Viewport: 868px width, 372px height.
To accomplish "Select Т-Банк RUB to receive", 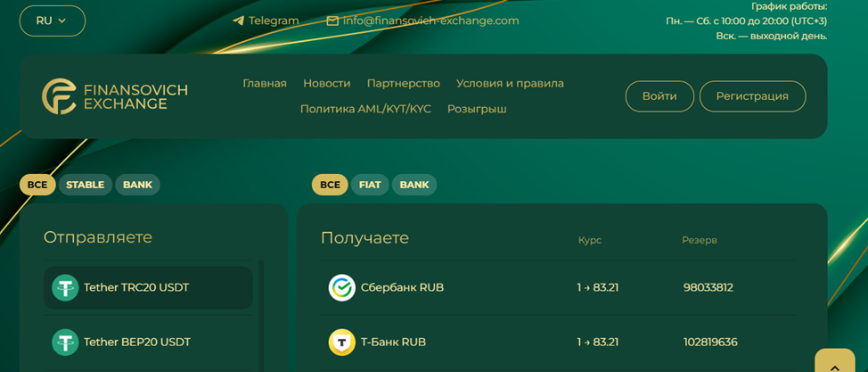I will click(x=559, y=342).
